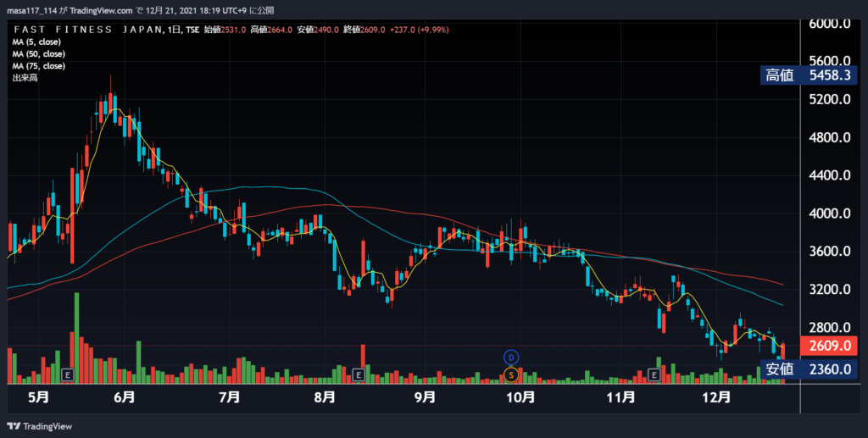
Task: Click the 6月 label on time axis
Action: click(125, 397)
